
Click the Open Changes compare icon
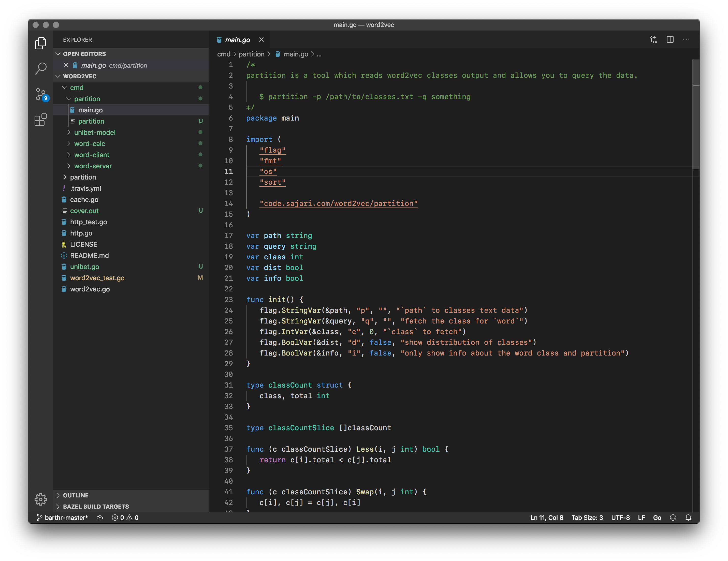[x=653, y=40]
